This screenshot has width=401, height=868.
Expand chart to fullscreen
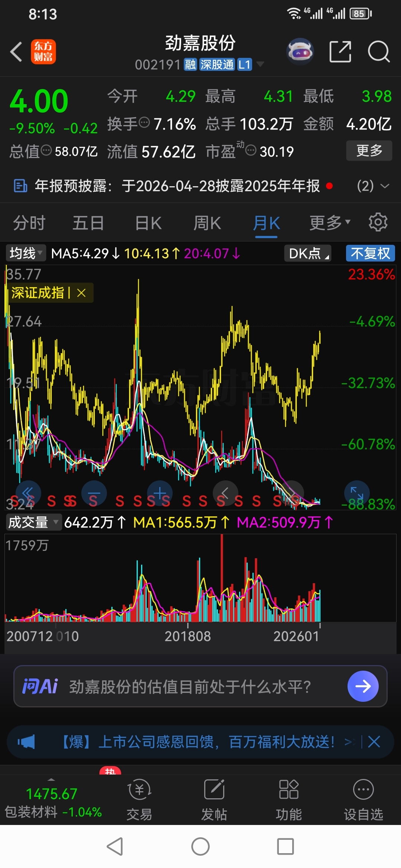tap(357, 493)
